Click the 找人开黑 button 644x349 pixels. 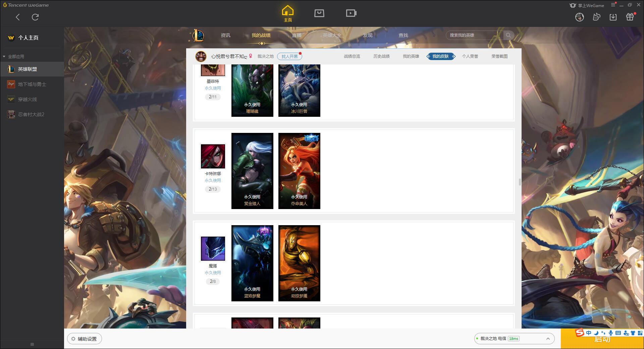[289, 56]
